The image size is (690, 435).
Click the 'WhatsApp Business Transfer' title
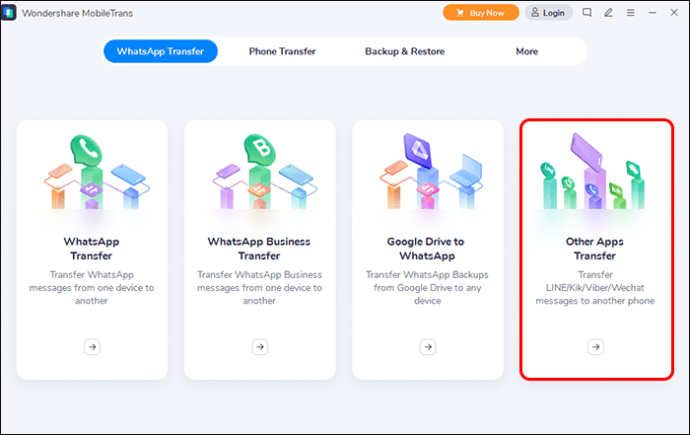[259, 249]
